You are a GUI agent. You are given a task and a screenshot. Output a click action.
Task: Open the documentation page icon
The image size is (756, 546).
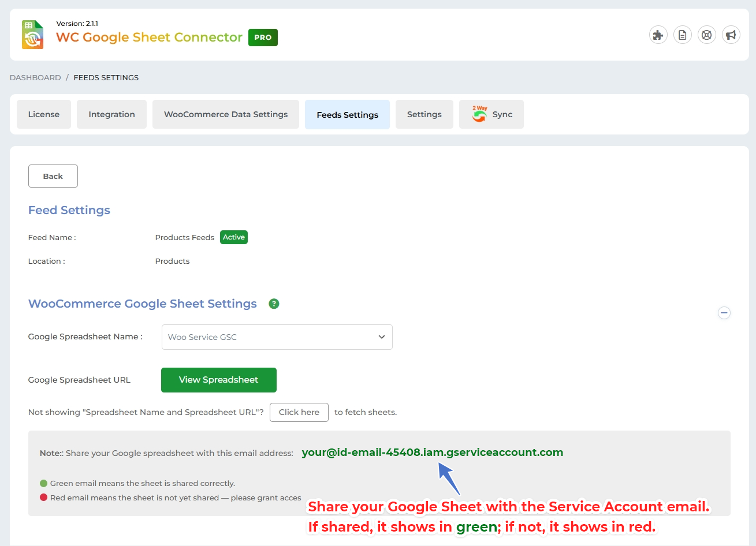coord(682,35)
